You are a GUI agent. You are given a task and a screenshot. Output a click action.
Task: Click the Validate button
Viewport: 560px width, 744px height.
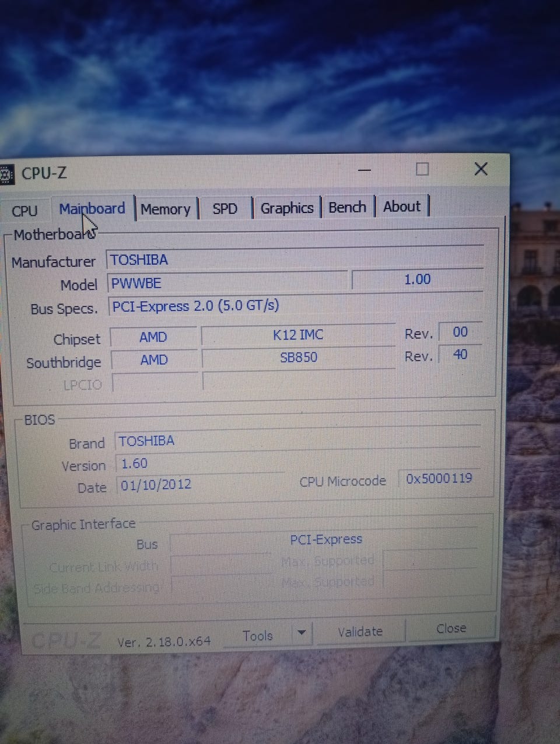pos(360,631)
